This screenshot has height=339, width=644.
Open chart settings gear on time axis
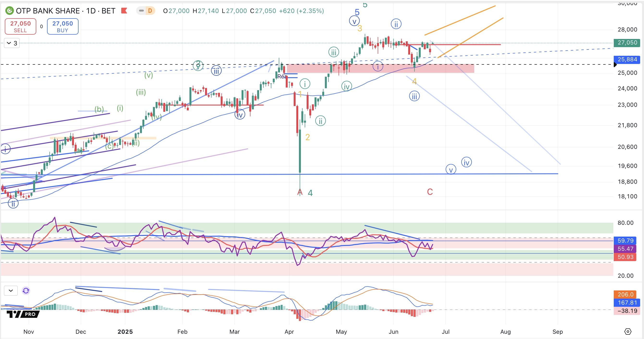[x=628, y=332]
